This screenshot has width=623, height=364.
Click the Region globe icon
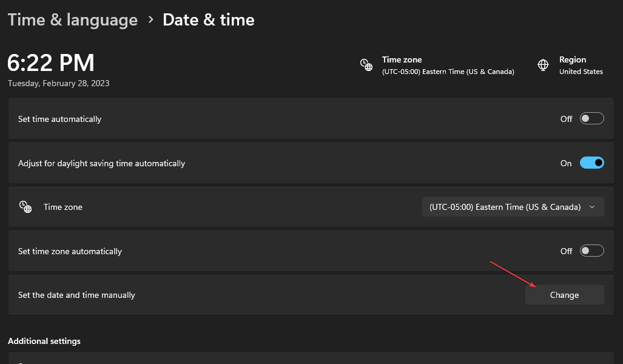coord(544,65)
